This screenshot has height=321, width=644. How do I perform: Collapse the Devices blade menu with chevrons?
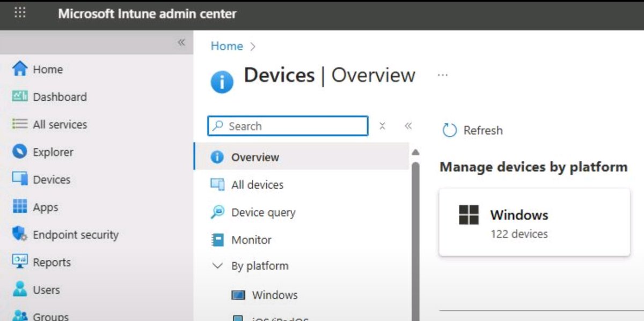point(408,126)
